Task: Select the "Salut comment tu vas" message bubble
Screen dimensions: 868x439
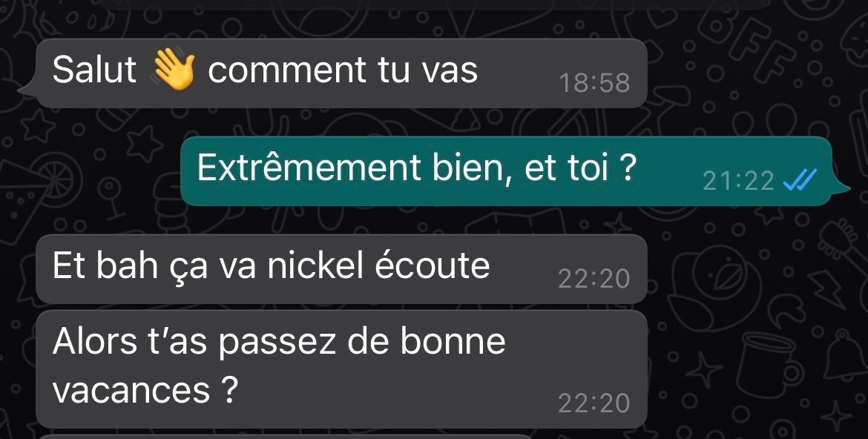Action: pos(341,73)
